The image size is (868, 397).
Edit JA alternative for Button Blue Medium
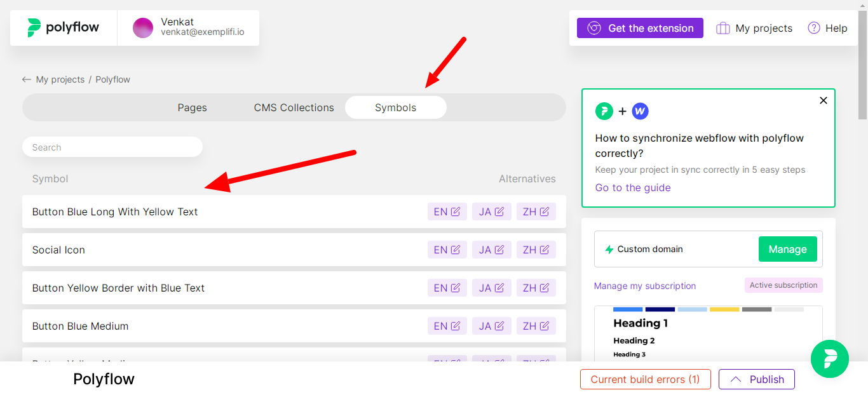[492, 326]
